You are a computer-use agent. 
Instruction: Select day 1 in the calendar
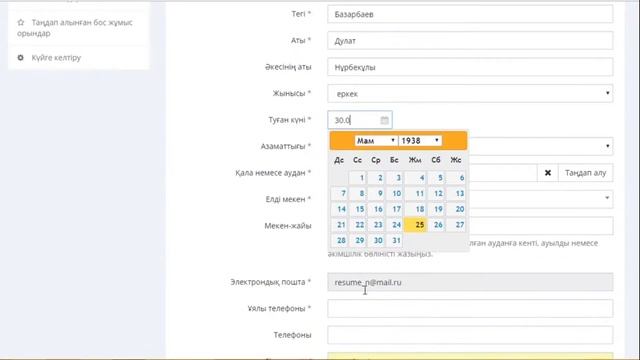coord(358,178)
